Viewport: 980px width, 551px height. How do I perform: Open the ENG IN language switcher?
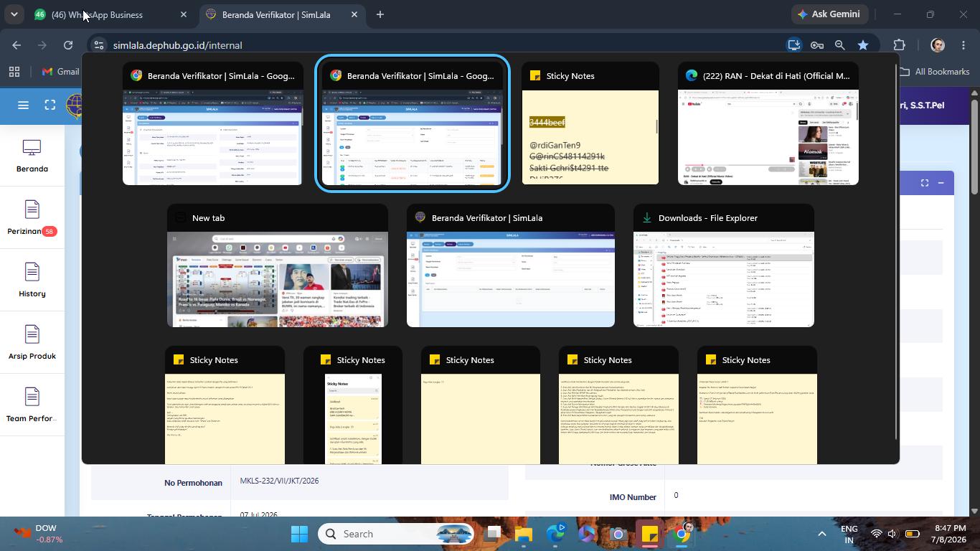849,534
